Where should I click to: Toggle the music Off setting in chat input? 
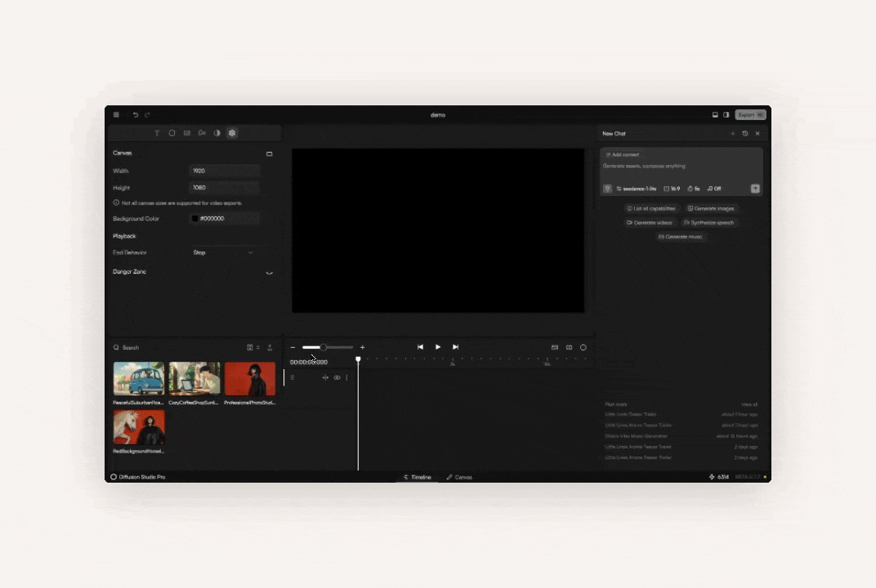713,189
